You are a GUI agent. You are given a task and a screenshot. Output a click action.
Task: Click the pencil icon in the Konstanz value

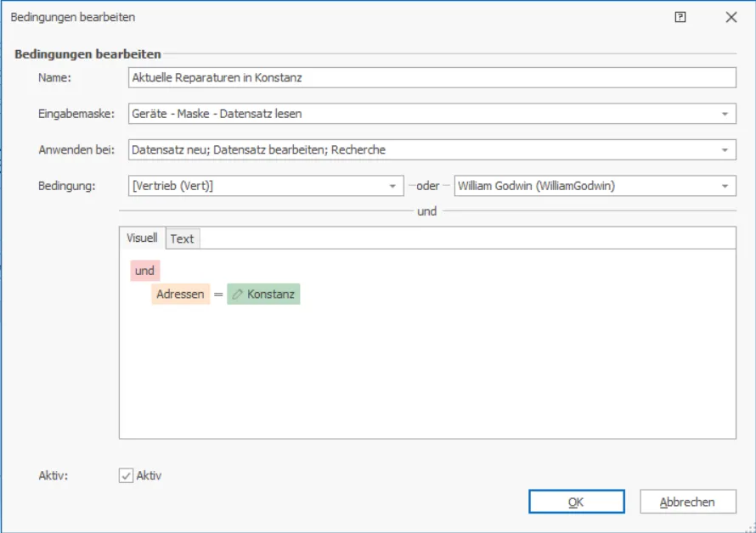tap(237, 295)
